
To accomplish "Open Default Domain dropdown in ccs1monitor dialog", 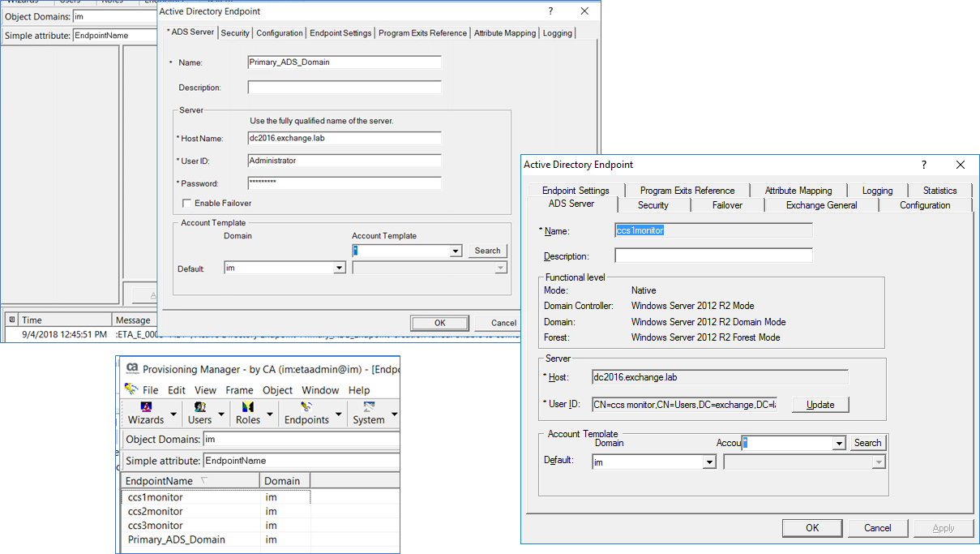I will [710, 462].
